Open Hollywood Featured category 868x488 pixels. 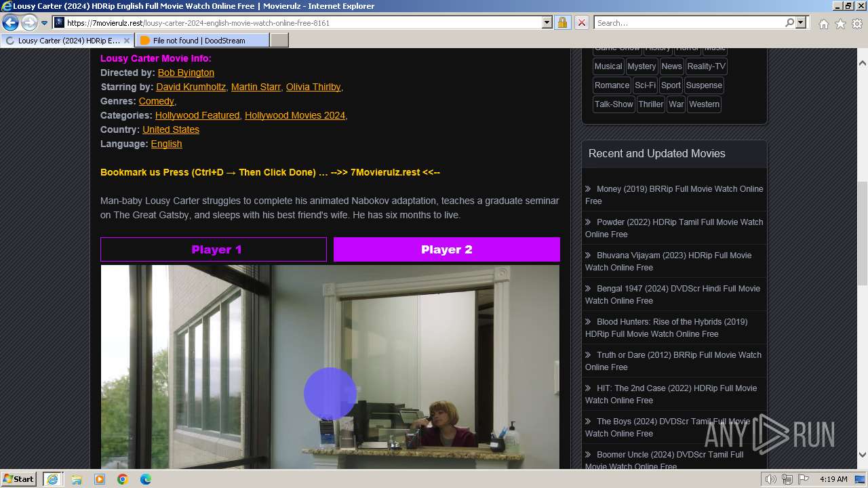click(x=197, y=115)
